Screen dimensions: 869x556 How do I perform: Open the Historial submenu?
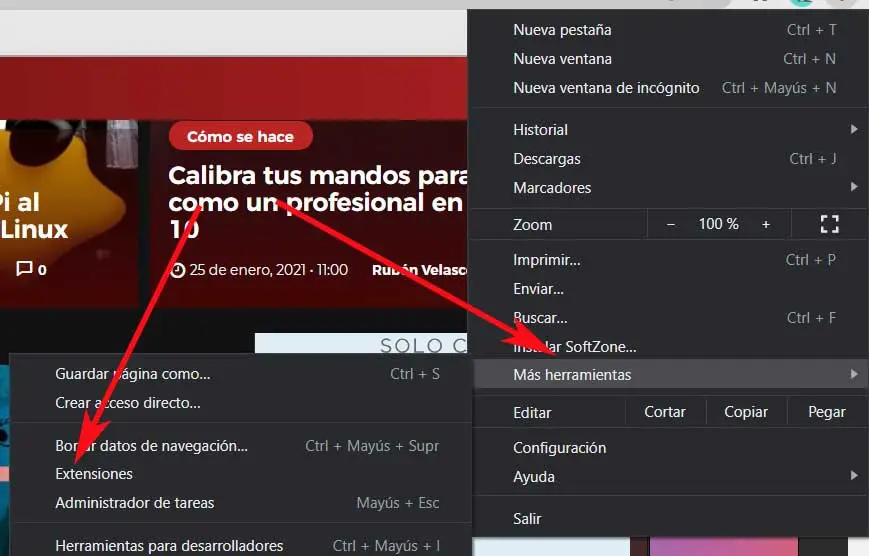(x=668, y=130)
